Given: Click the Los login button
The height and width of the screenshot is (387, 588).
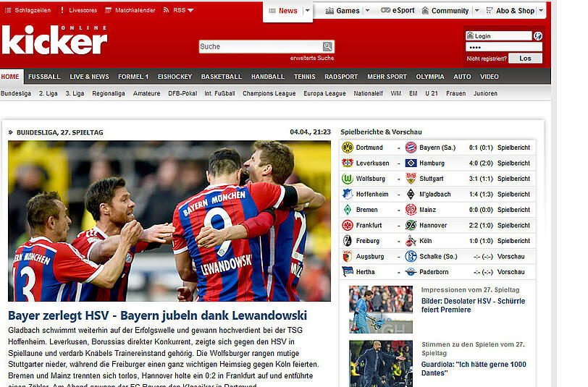Looking at the screenshot, I should 526,59.
